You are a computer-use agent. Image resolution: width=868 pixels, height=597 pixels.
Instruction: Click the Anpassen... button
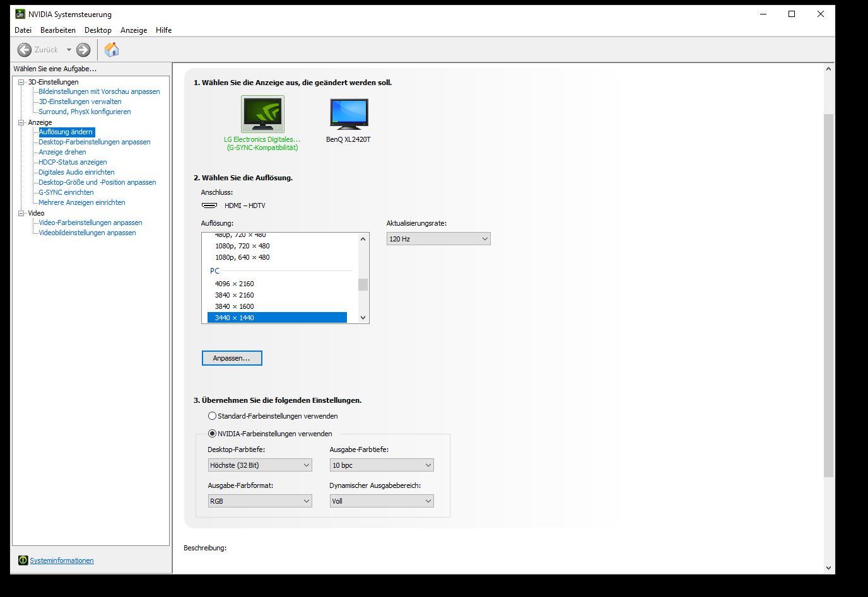click(x=232, y=358)
